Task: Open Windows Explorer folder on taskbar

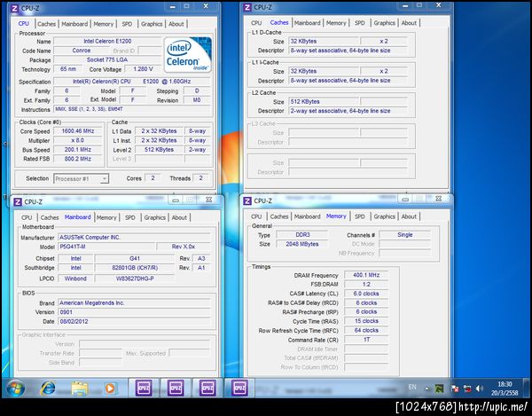Action: click(79, 388)
